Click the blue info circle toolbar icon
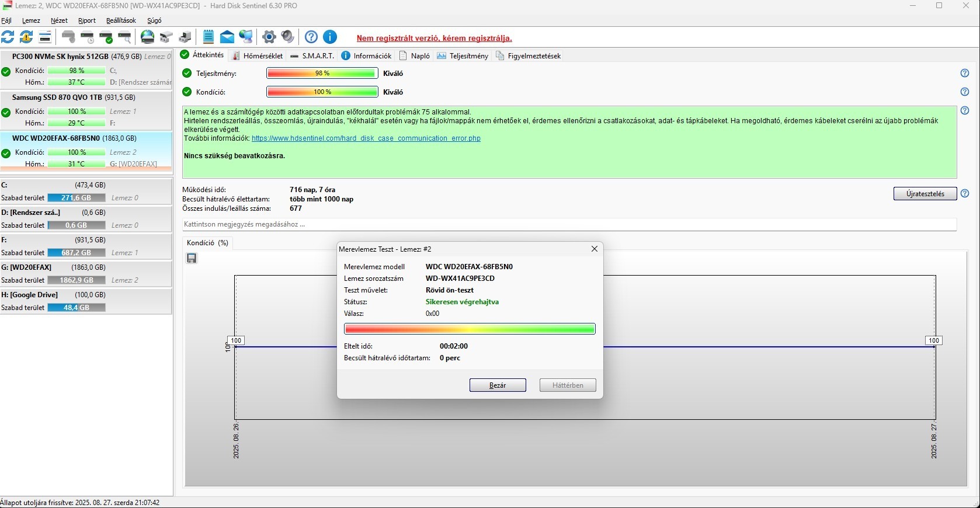980x508 pixels. (x=330, y=37)
